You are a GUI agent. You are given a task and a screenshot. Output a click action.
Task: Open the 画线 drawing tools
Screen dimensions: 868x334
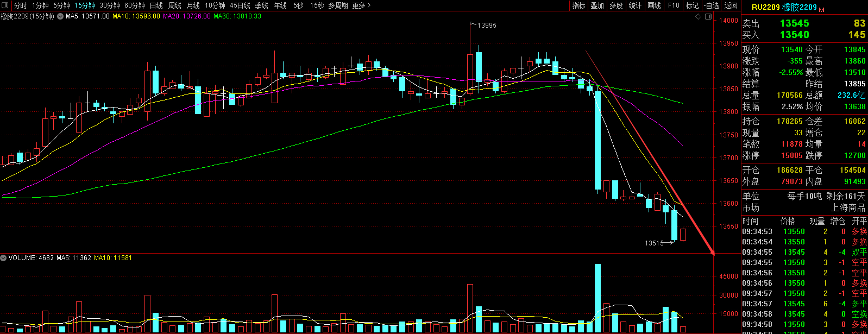(655, 5)
